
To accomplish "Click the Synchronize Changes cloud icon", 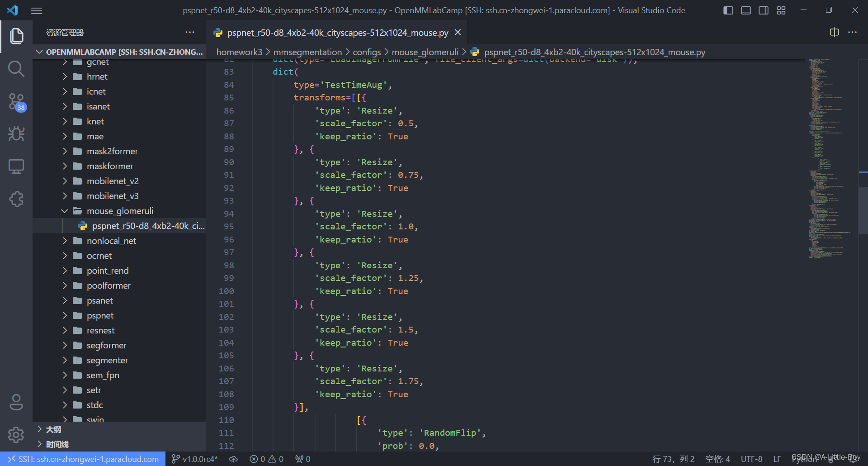I will pos(233,459).
